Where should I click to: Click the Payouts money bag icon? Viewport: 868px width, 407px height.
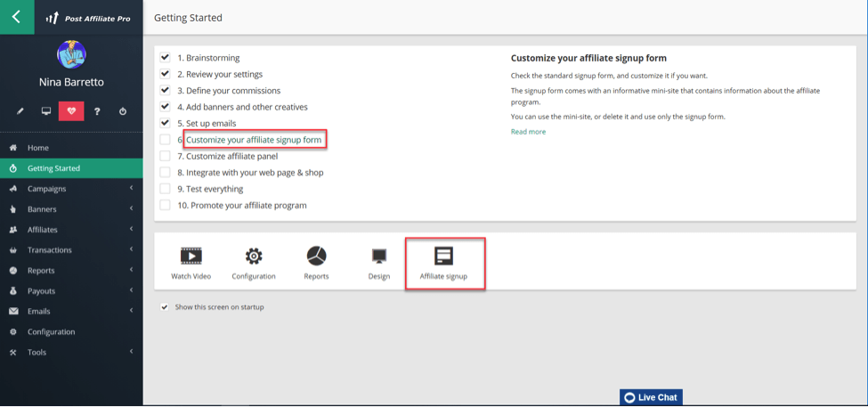(14, 290)
